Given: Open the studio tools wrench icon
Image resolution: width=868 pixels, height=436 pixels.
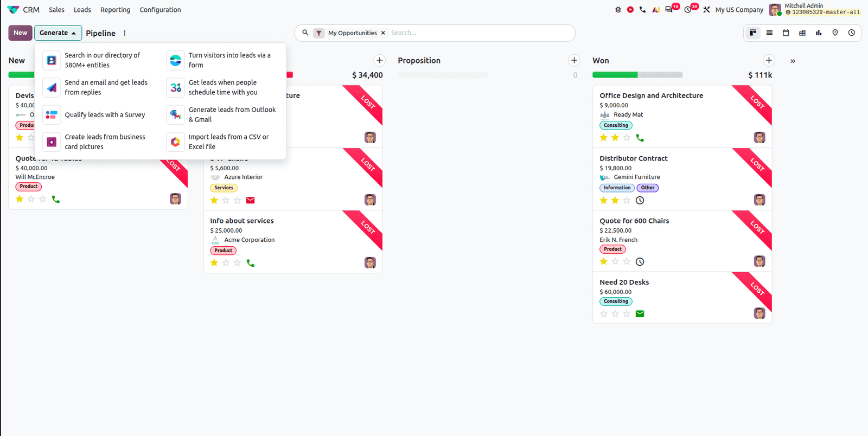Looking at the screenshot, I should (x=706, y=10).
